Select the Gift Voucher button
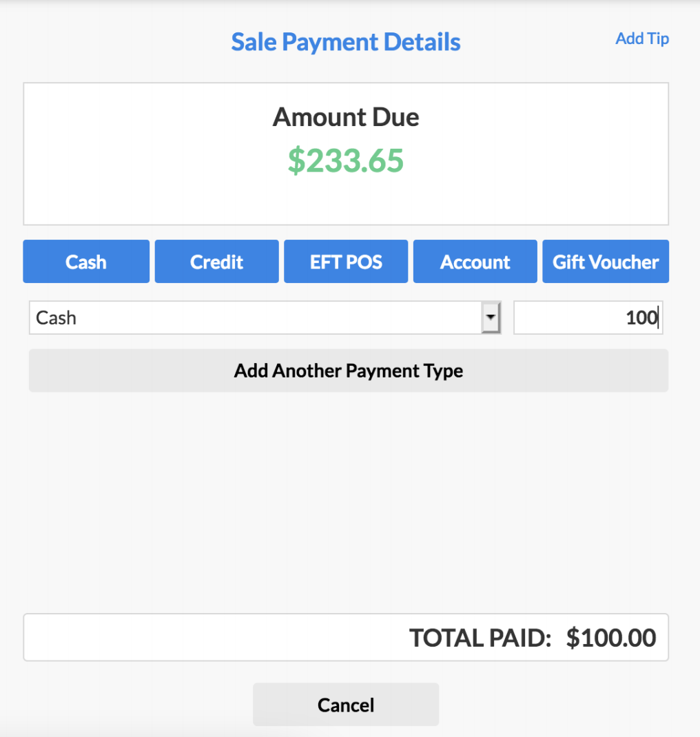Viewport: 700px width, 737px height. pyautogui.click(x=606, y=262)
